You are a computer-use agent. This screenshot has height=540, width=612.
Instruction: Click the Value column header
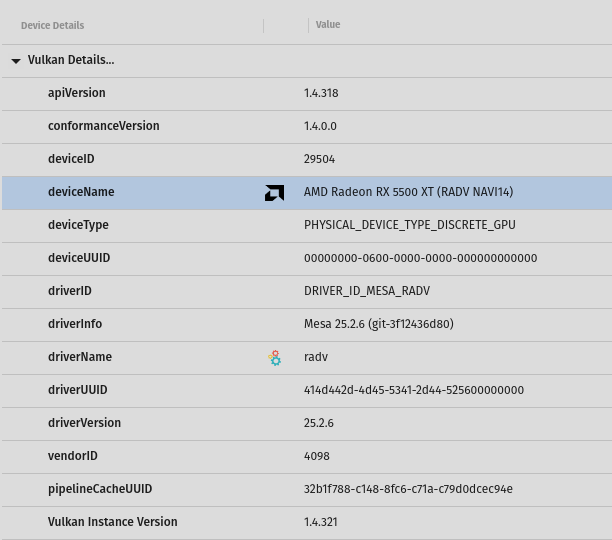coord(328,25)
